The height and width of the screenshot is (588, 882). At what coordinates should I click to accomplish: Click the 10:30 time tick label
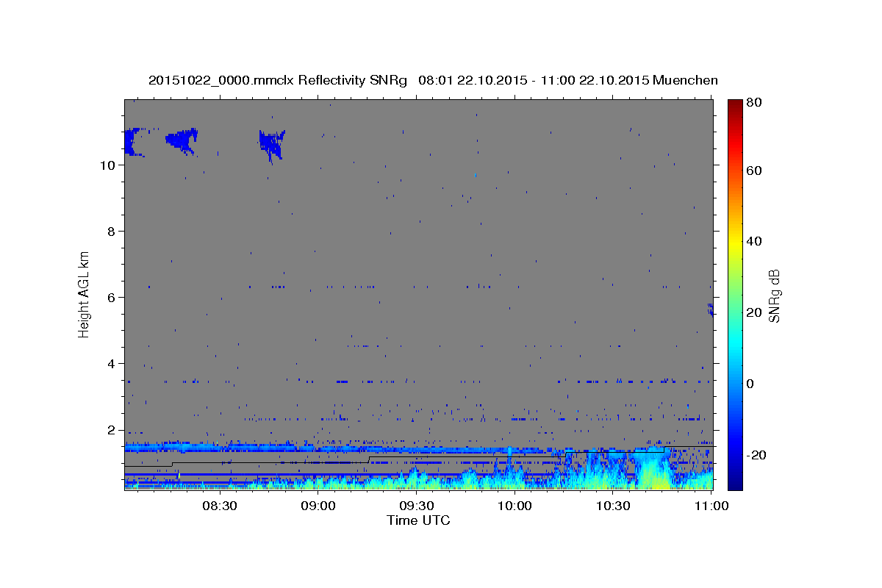click(x=614, y=506)
